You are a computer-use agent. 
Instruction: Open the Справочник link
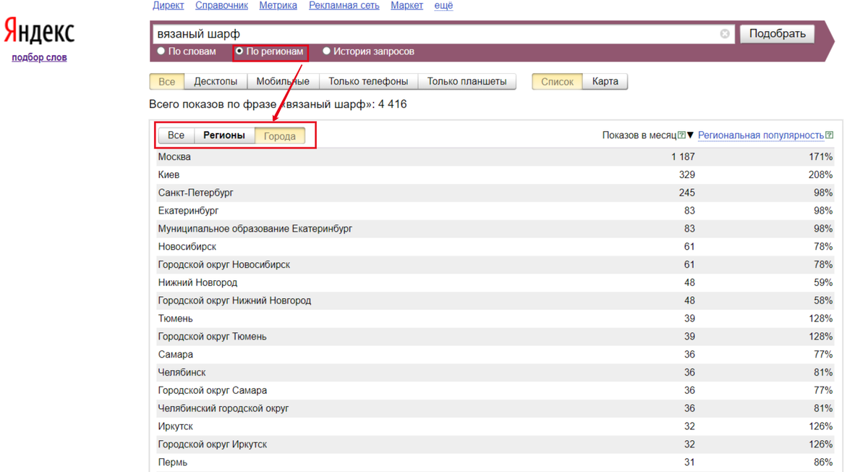pyautogui.click(x=221, y=6)
